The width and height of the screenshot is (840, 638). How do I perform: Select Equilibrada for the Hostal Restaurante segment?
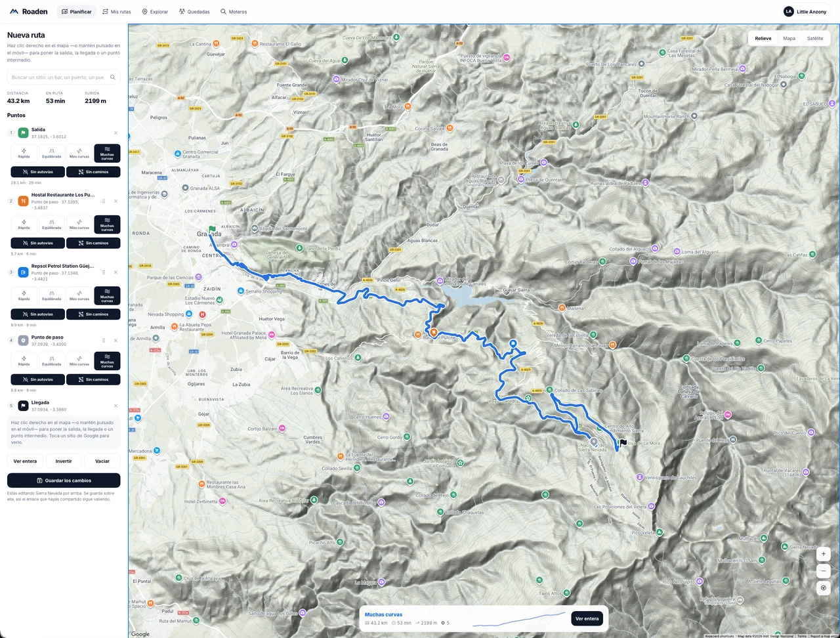[52, 224]
